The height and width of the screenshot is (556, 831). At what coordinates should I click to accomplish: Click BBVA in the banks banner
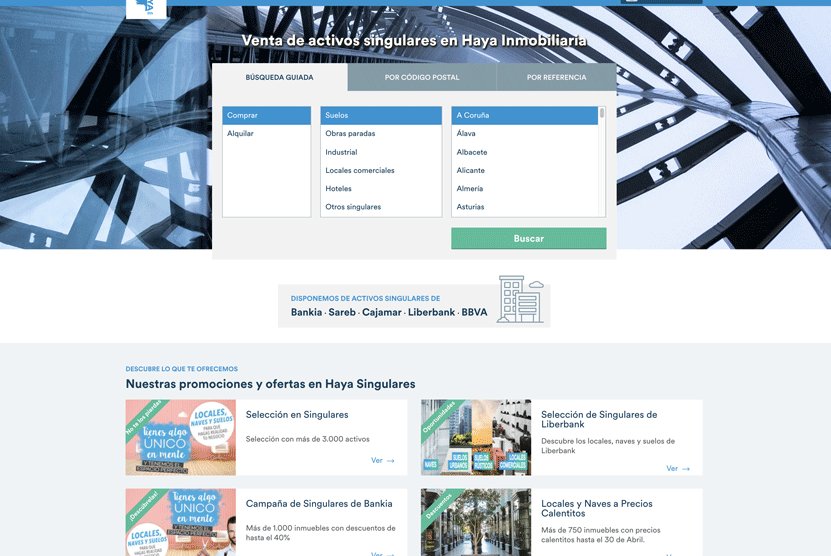(474, 312)
